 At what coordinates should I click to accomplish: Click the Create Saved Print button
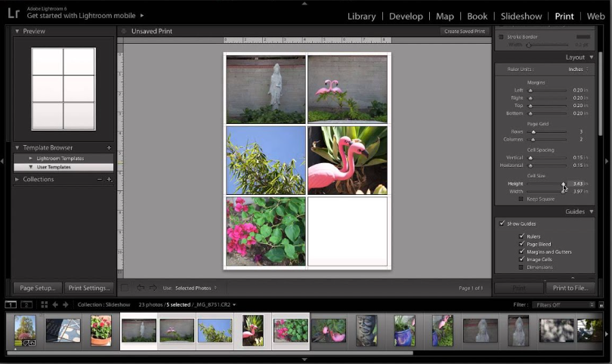tap(464, 31)
